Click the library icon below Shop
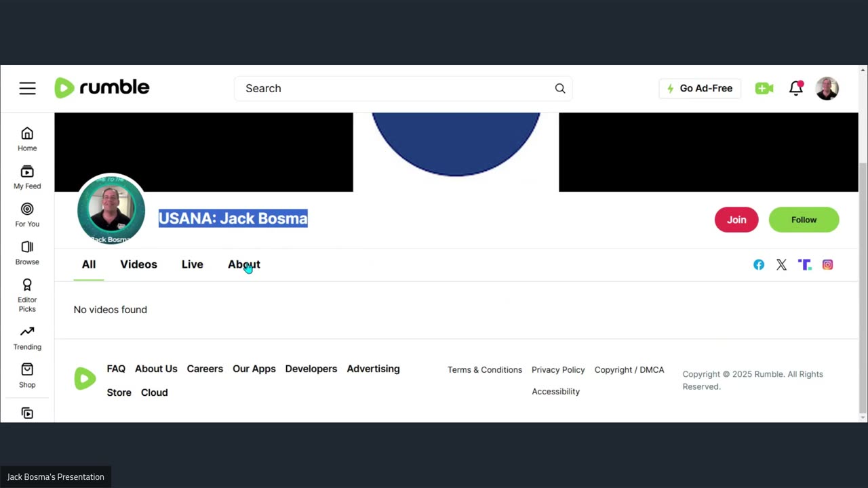This screenshot has width=868, height=488. point(27,413)
